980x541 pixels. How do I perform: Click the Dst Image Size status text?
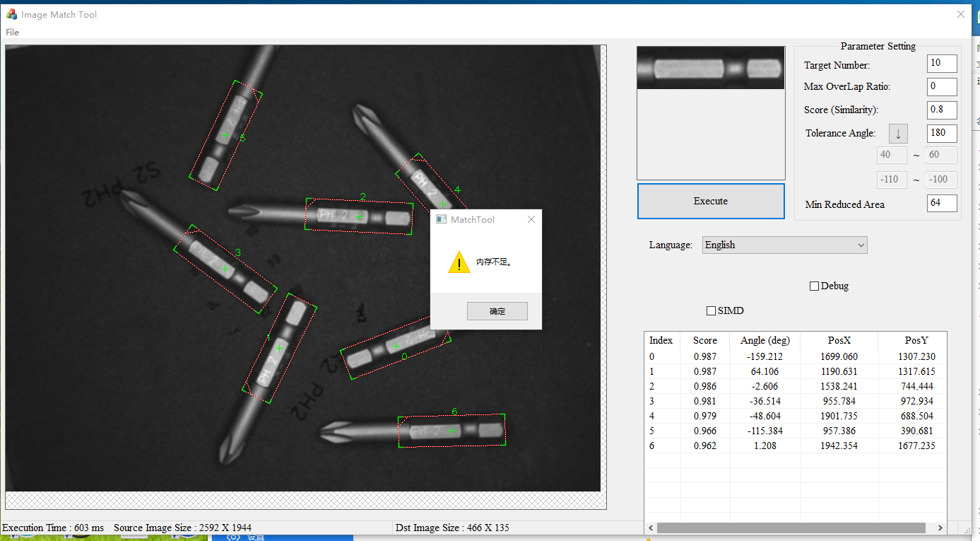[x=452, y=528]
